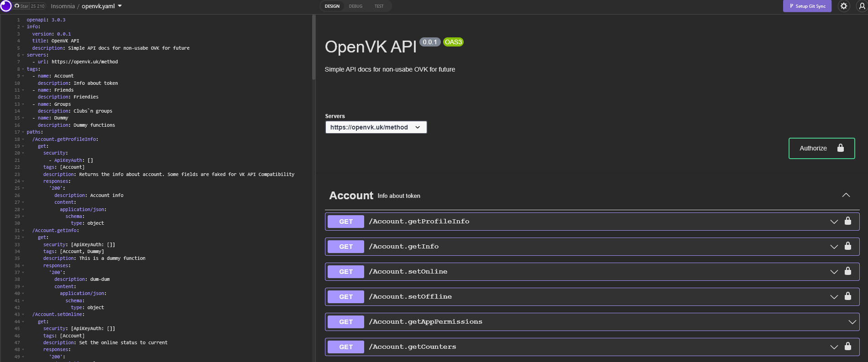Click lock icon on /Account.getInfo row
Image resolution: width=868 pixels, height=362 pixels.
(x=847, y=246)
